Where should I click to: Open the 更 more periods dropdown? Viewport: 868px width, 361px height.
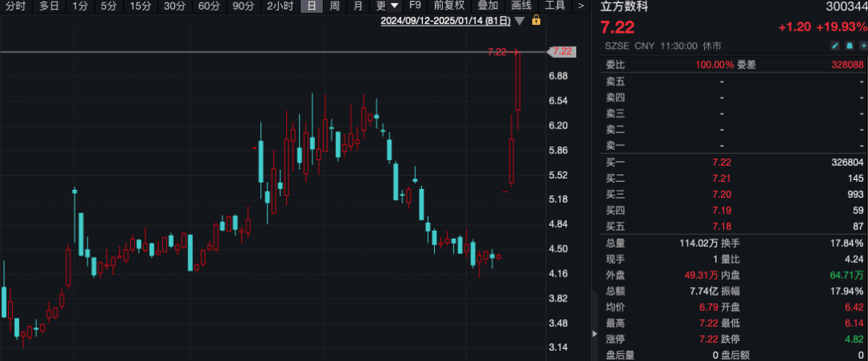(x=387, y=6)
